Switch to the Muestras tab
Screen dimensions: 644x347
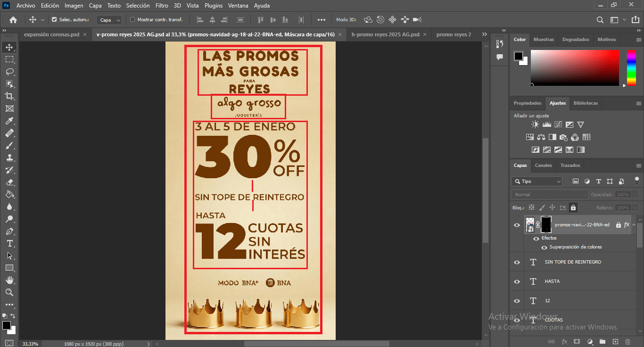[x=544, y=40]
